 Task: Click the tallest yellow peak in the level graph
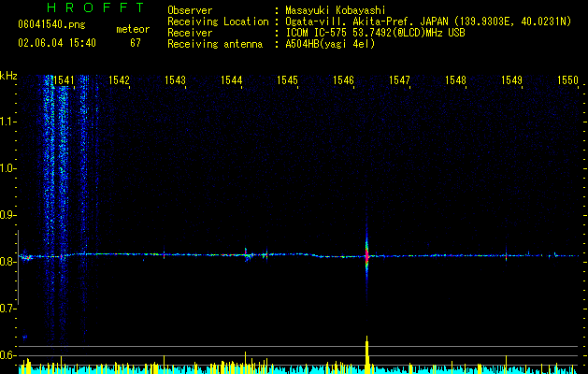pos(366,354)
